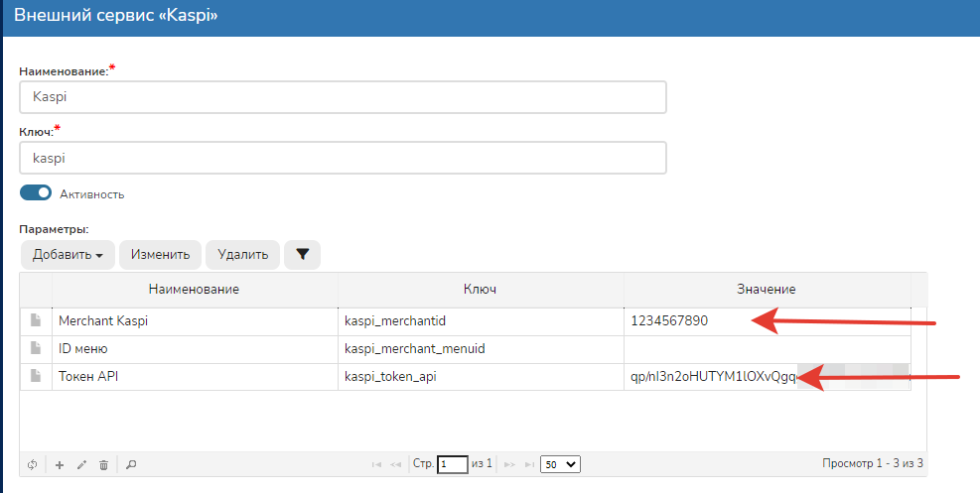The width and height of the screenshot is (980, 493).
Task: Sort by the Ключ column header
Action: click(x=480, y=289)
